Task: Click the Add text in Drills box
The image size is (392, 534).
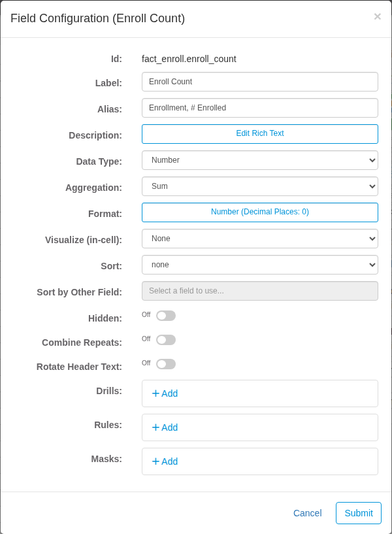Action: click(169, 393)
